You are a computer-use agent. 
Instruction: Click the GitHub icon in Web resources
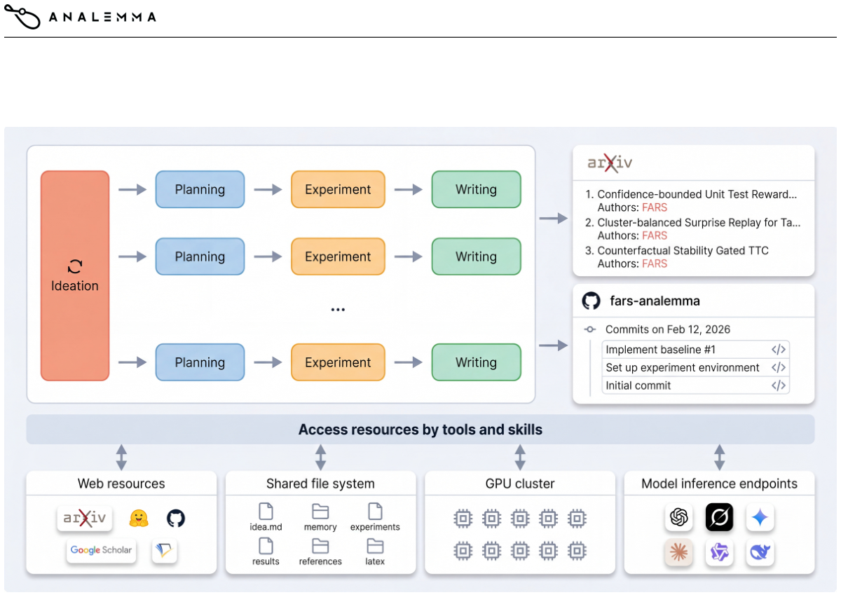coord(176,519)
